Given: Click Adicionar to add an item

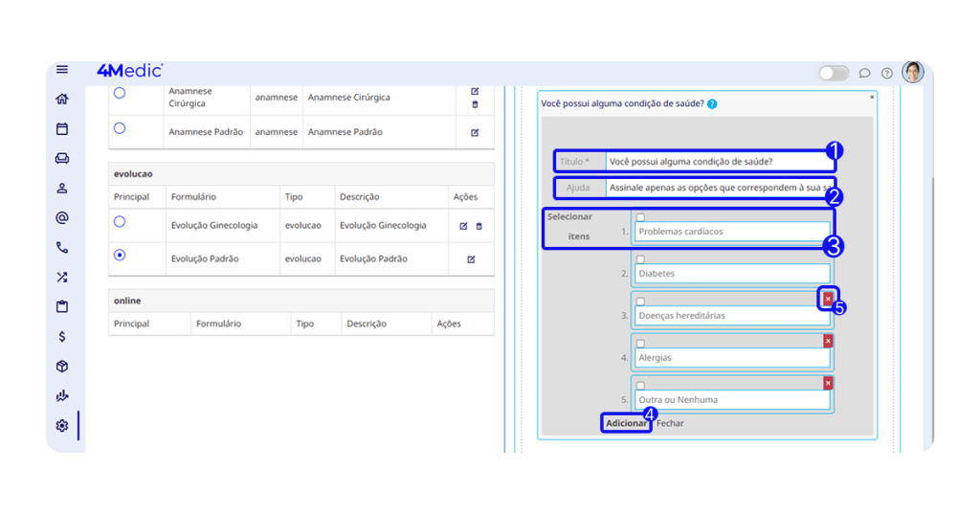Looking at the screenshot, I should pos(626,423).
